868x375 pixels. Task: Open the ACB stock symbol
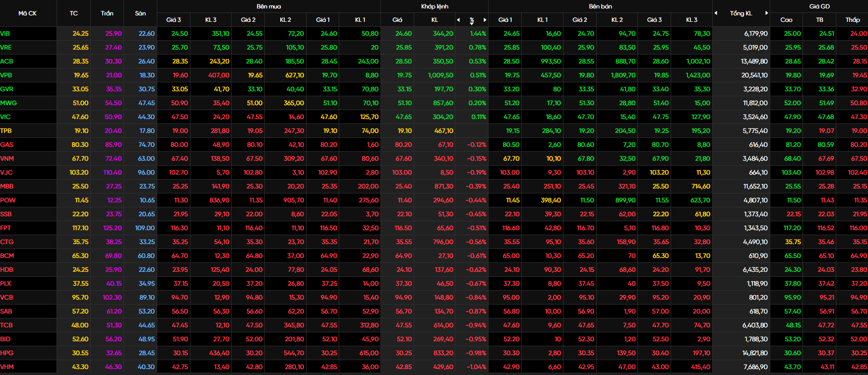click(x=6, y=62)
